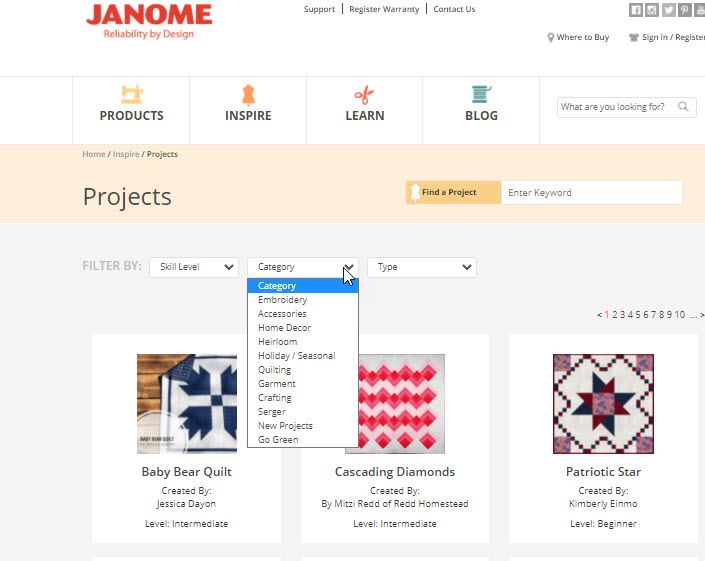Viewport: 705px width, 561px height.
Task: Open the Baby Bear Quilt title
Action: pyautogui.click(x=187, y=472)
